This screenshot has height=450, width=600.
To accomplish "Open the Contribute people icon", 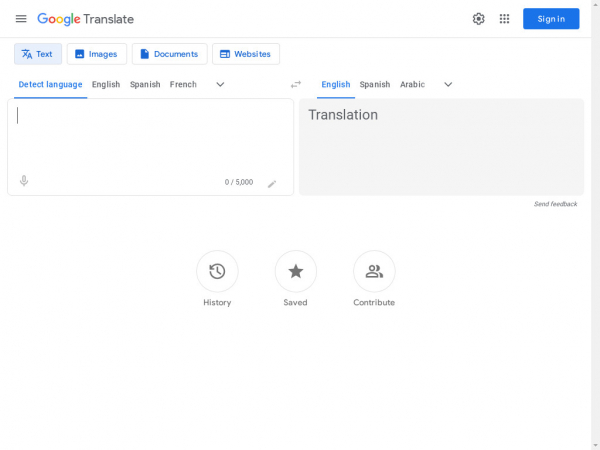I will [x=374, y=271].
